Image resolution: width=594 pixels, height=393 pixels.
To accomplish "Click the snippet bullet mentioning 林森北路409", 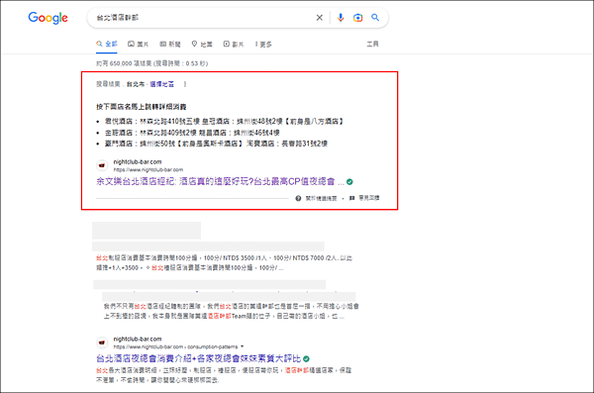I will (x=192, y=133).
